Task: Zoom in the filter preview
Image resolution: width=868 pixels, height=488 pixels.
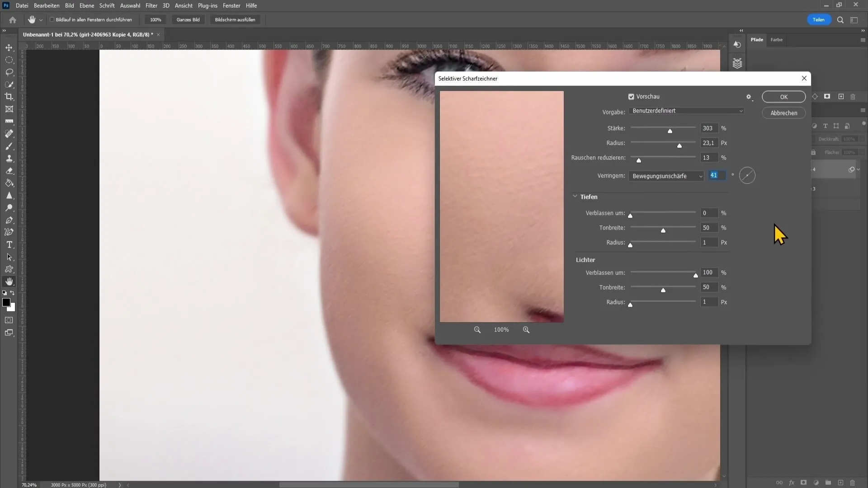Action: click(x=526, y=330)
